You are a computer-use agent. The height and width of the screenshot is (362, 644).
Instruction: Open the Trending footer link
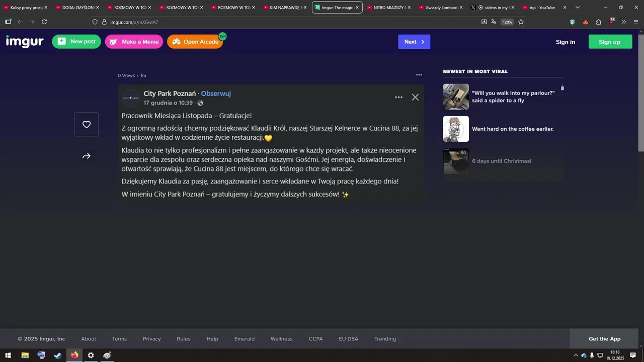coord(385,339)
